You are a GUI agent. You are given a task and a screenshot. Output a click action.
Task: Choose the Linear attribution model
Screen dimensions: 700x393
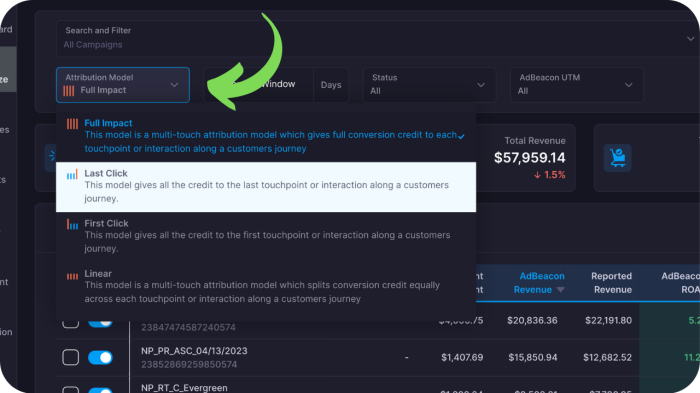266,287
